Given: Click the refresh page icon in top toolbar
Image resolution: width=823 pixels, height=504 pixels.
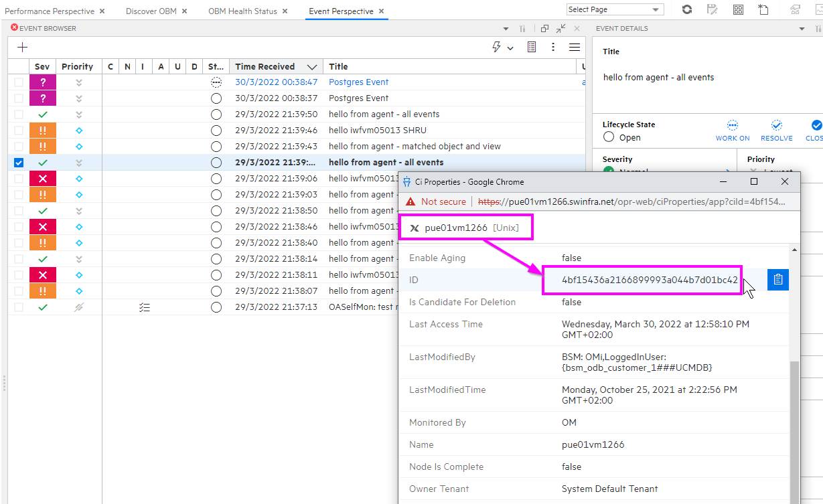Looking at the screenshot, I should [x=687, y=9].
